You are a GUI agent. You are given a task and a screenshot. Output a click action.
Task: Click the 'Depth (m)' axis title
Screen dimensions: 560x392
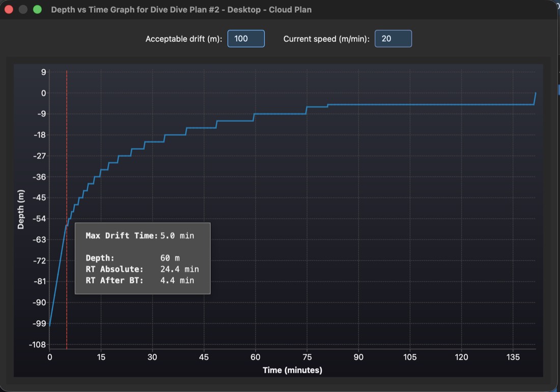pos(21,210)
